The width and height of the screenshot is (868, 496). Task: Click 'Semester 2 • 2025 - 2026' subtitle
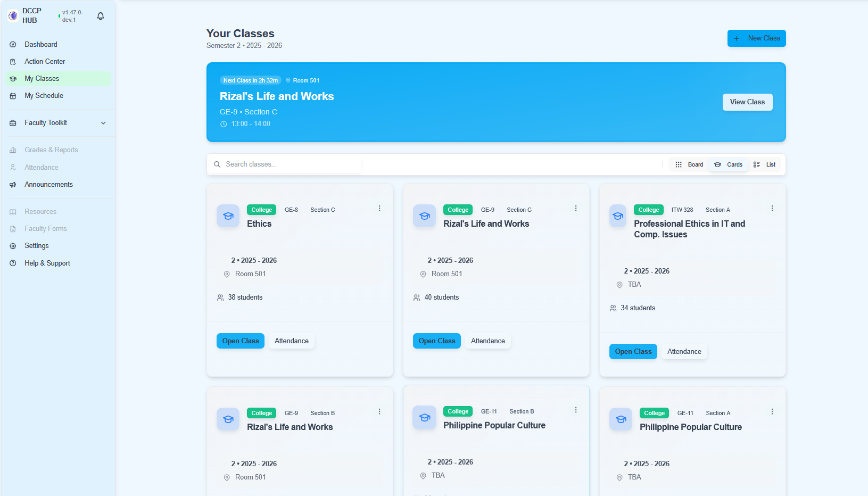pyautogui.click(x=244, y=46)
